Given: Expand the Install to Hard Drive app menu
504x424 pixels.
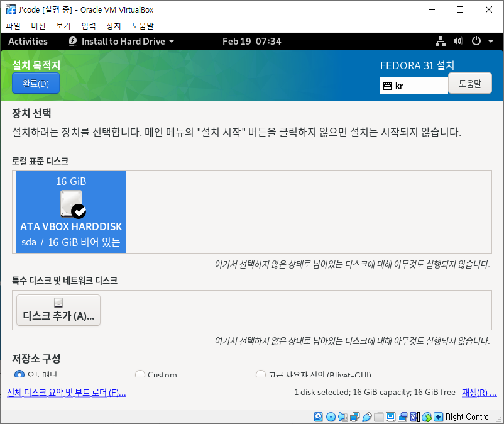Looking at the screenshot, I should 122,41.
